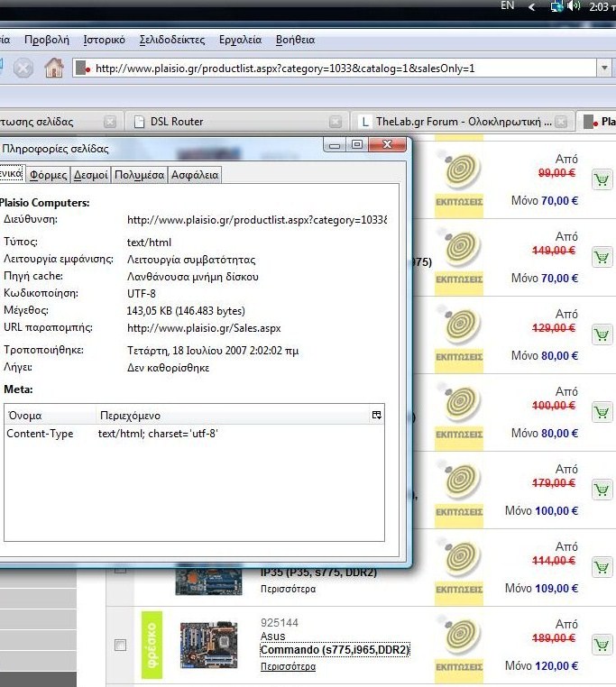This screenshot has height=687, width=616.
Task: Open the Σελιδοδείκτες menu
Action: click(172, 40)
